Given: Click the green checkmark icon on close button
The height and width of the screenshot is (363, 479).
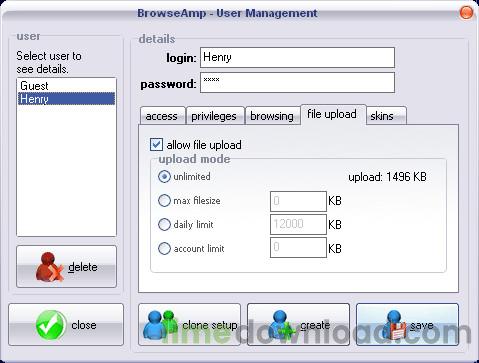Looking at the screenshot, I should [x=51, y=325].
